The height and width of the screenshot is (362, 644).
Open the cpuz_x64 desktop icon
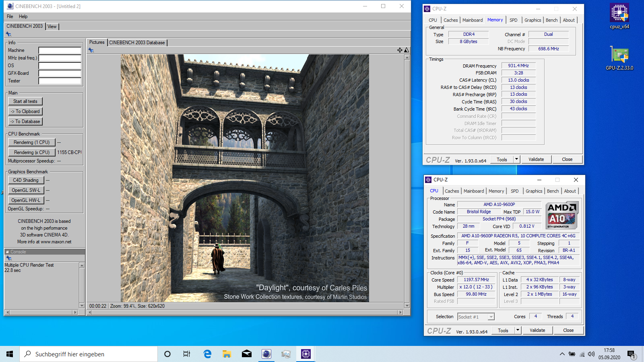click(x=619, y=16)
